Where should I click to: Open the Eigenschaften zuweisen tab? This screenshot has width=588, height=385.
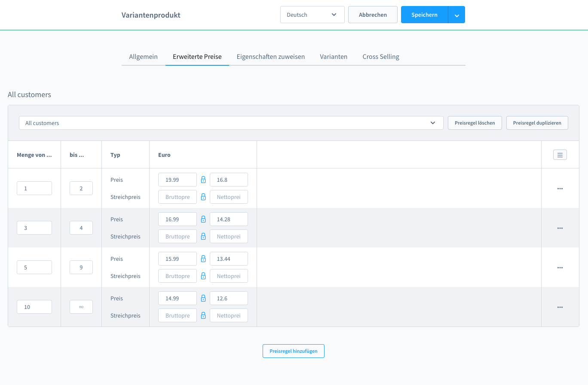(271, 57)
